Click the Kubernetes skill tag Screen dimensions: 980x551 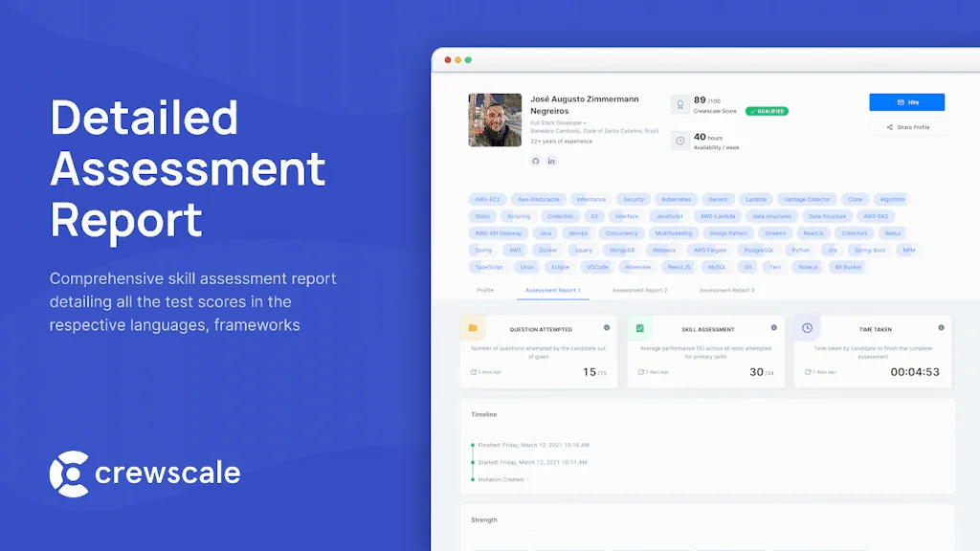coord(677,199)
